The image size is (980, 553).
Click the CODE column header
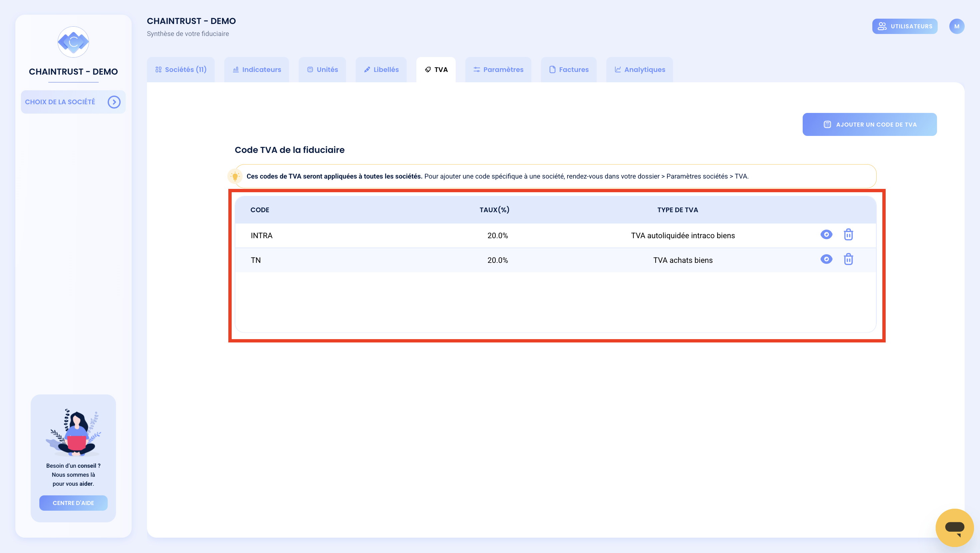click(260, 210)
